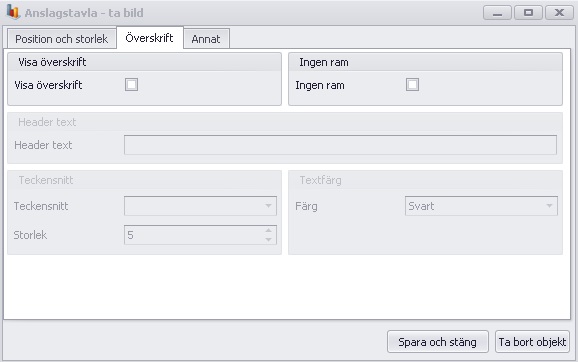Click the Spara och stäng button
This screenshot has height=362, width=578.
pos(438,342)
